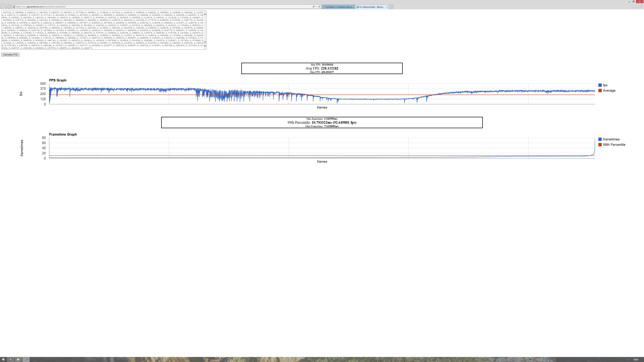Click the text area scroll up arrow
The image size is (644, 362).
[x=205, y=14]
